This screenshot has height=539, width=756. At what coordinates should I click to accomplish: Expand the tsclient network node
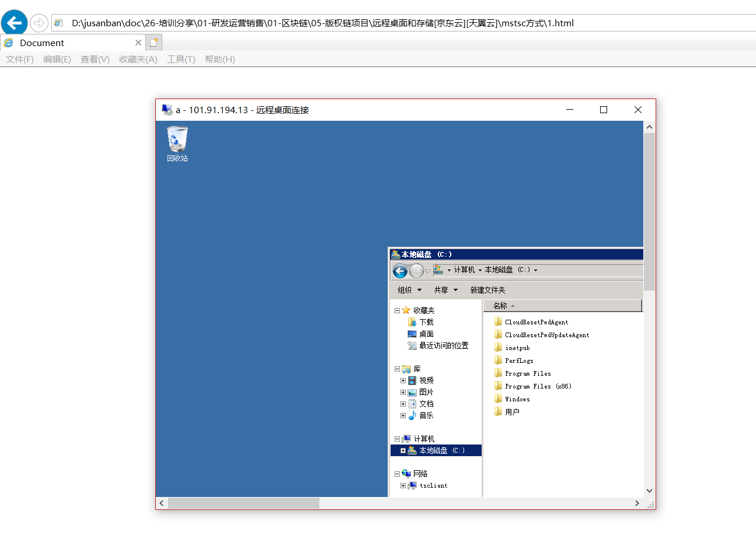[x=403, y=485]
